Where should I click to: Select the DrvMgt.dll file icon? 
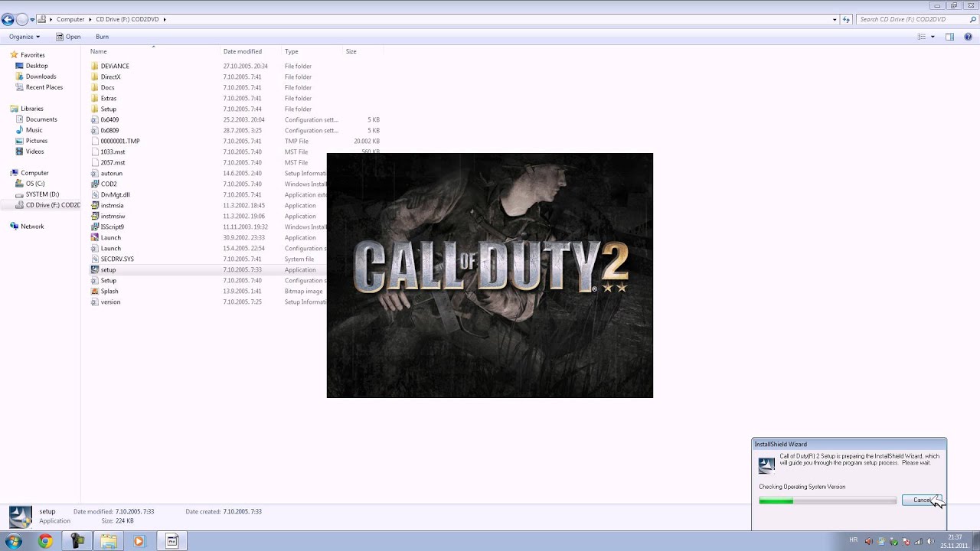pyautogui.click(x=95, y=194)
